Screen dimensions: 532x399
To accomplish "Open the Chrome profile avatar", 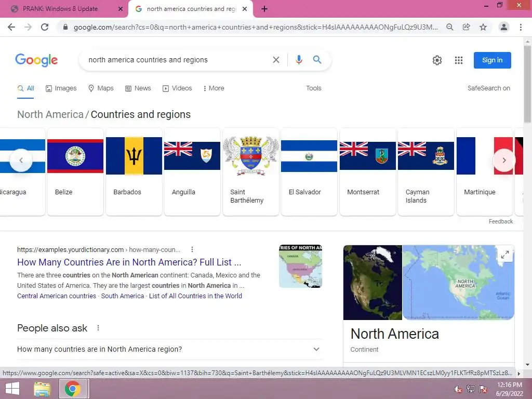I will (x=504, y=27).
